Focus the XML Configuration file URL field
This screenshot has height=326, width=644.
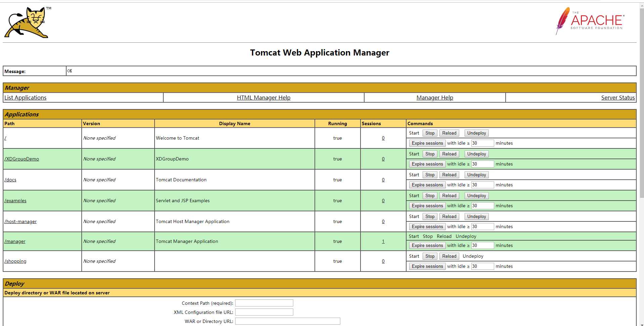(x=264, y=312)
